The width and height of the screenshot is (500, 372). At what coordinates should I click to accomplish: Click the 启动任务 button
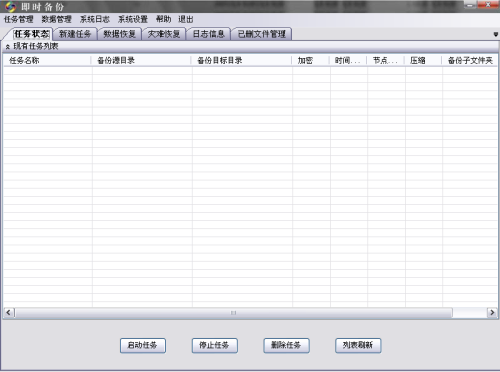coord(143,345)
